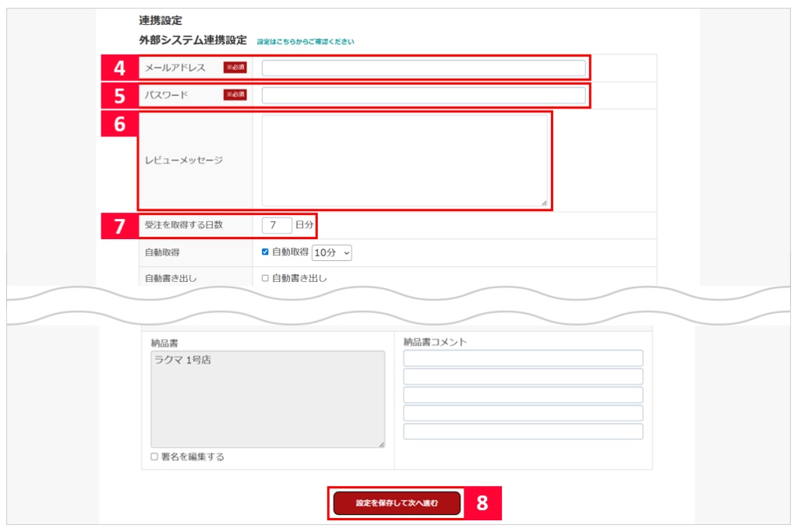
Task: Focus the メールアドレス input field
Action: (x=423, y=69)
